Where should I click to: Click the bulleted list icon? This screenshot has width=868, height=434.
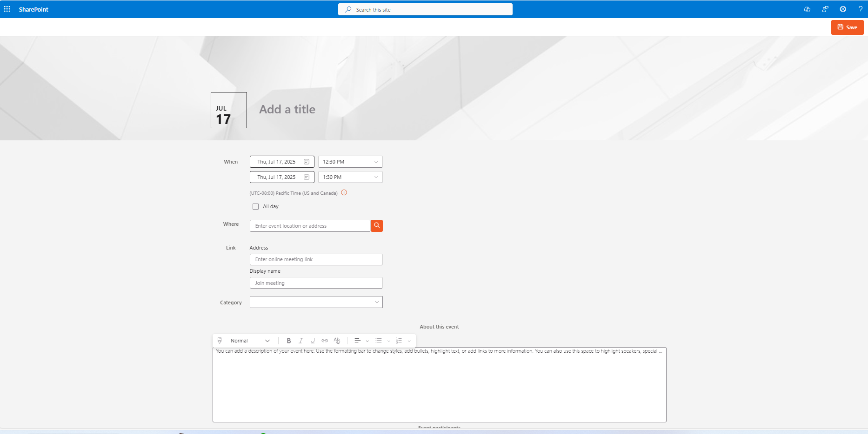(x=379, y=341)
